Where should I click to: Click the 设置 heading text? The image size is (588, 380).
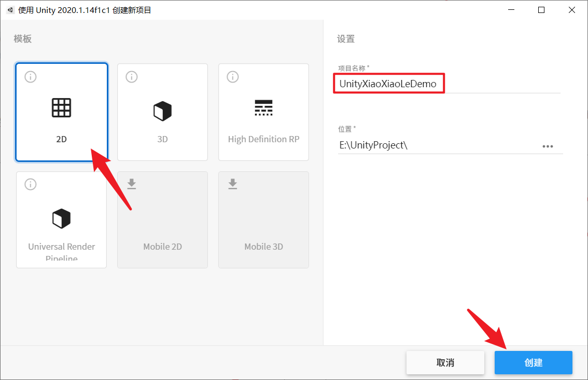tap(346, 39)
